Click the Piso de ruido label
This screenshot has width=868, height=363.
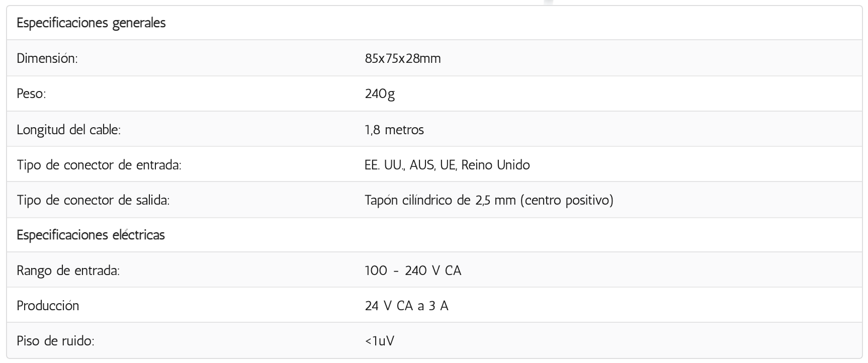tap(56, 341)
